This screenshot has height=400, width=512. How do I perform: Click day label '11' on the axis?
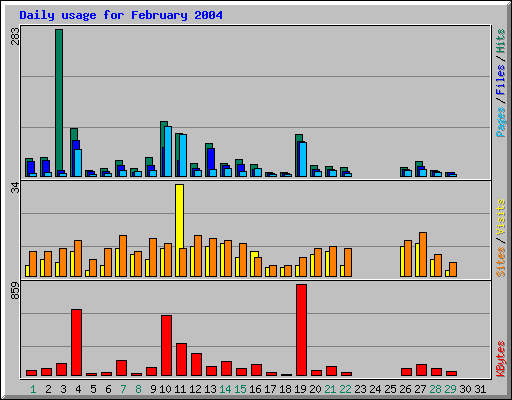[x=180, y=389]
